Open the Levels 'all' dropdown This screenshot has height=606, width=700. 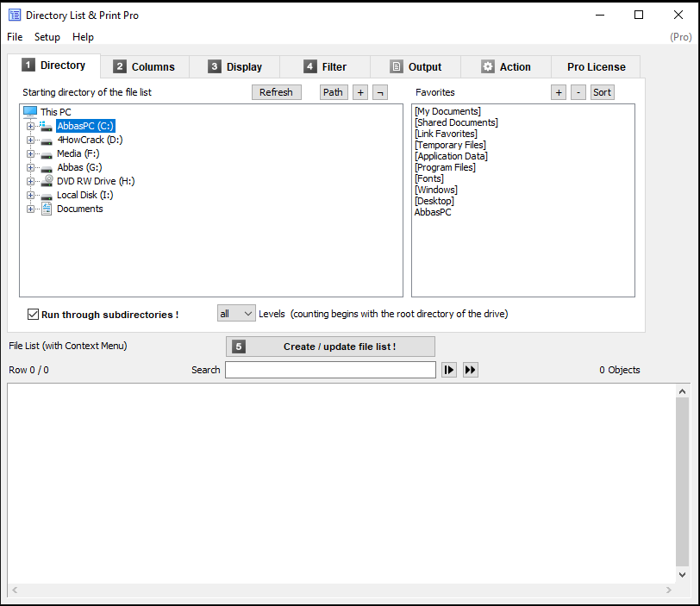click(236, 314)
